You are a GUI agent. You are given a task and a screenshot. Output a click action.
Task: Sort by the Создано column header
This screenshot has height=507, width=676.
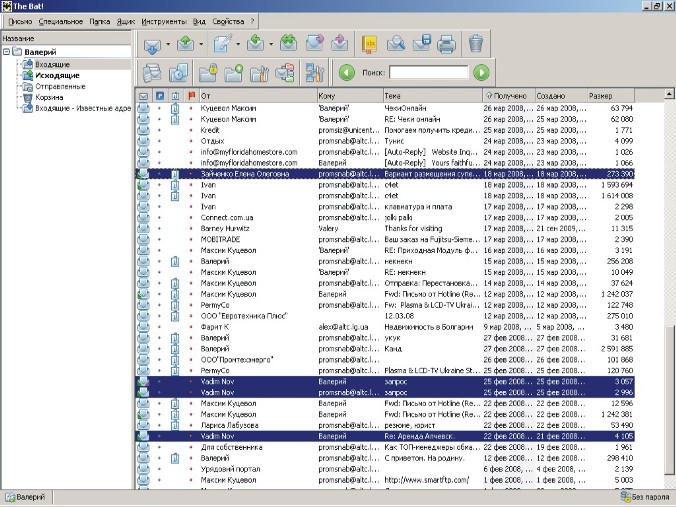click(561, 96)
